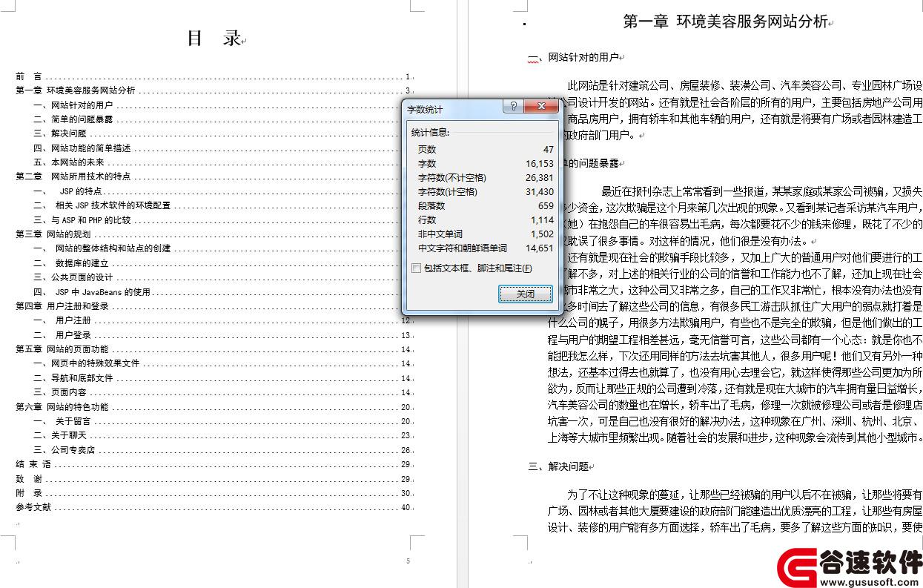Click the 五、本网站的未来 contents entry
The width and height of the screenshot is (923, 588).
pos(222,162)
